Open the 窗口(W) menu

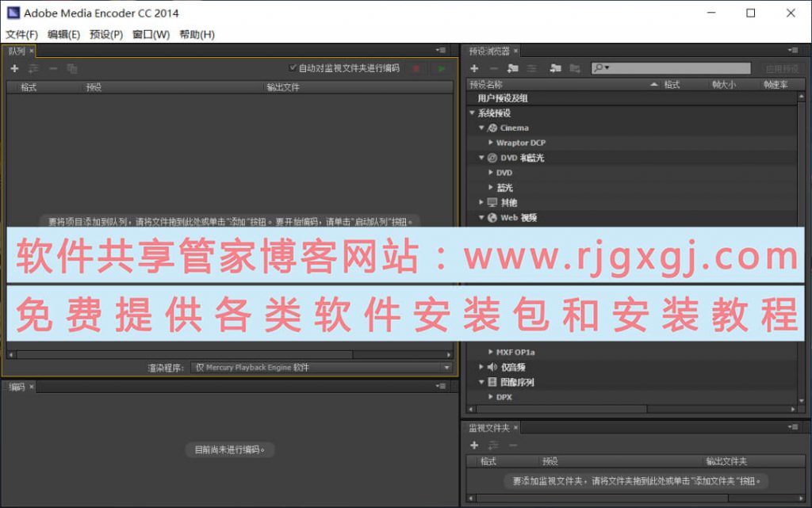[151, 35]
